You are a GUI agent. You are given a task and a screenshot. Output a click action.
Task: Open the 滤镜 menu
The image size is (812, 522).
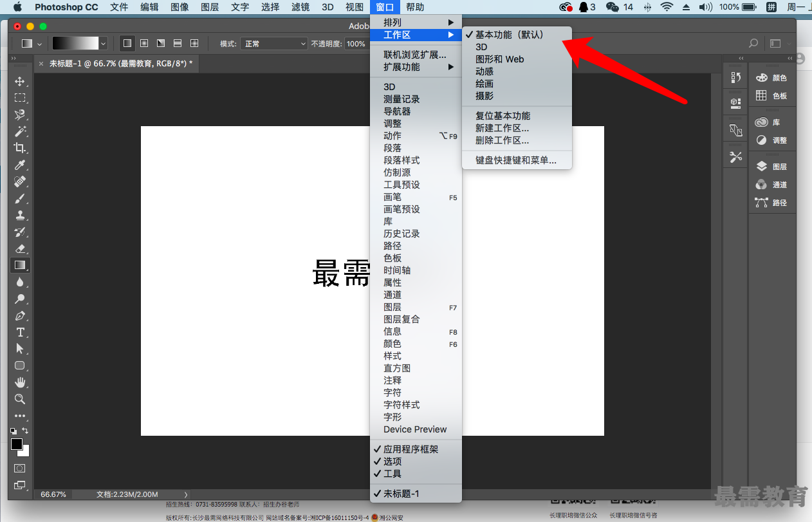(x=300, y=7)
